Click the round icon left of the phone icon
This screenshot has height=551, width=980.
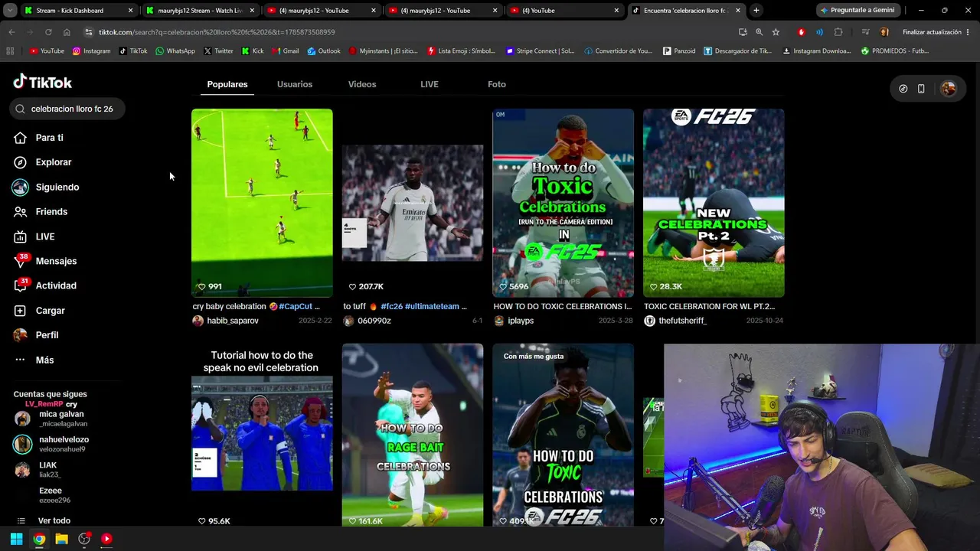click(903, 89)
